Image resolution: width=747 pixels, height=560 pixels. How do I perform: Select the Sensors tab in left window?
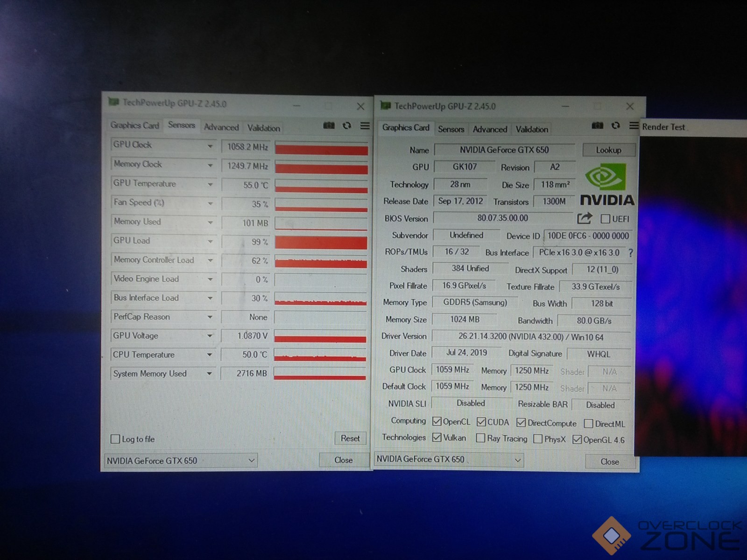(x=181, y=125)
